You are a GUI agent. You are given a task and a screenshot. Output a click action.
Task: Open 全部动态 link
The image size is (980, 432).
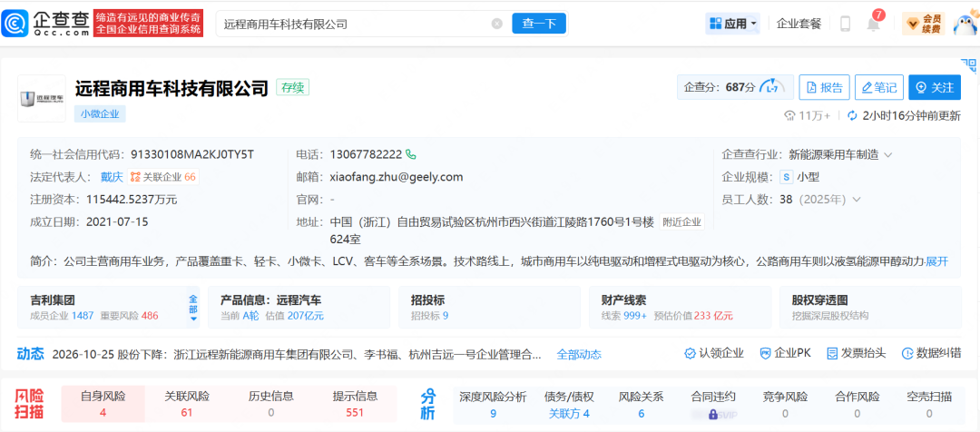579,355
